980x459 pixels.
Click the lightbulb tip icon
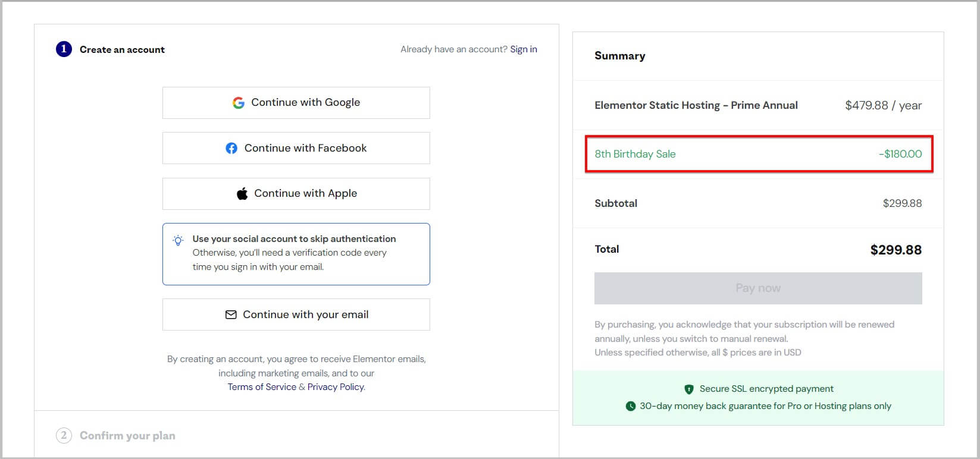tap(178, 240)
